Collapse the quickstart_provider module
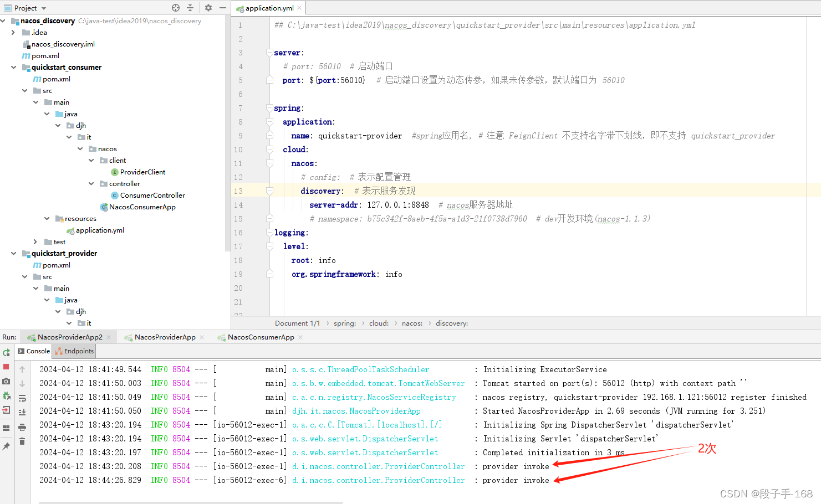 [14, 254]
